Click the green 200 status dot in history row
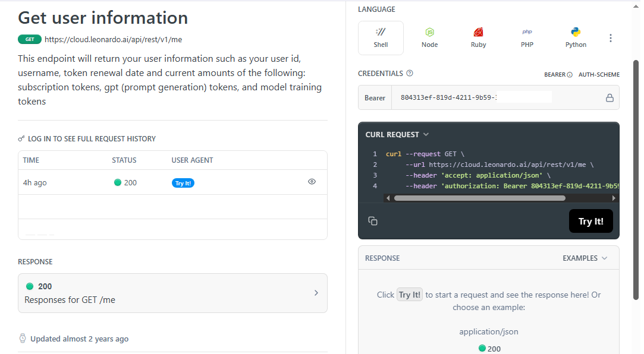The height and width of the screenshot is (354, 644). (x=118, y=182)
